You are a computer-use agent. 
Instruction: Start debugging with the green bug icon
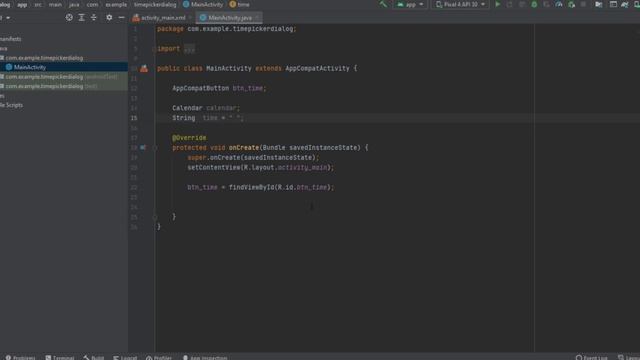pyautogui.click(x=534, y=4)
